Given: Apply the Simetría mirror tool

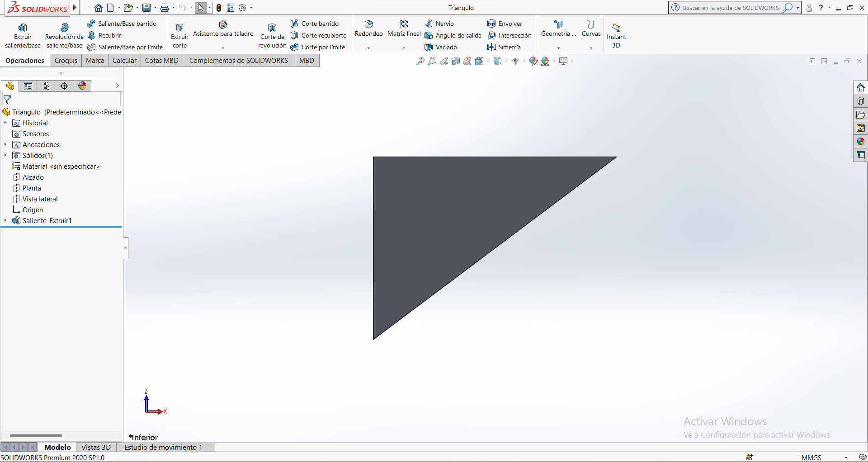Looking at the screenshot, I should [x=504, y=47].
